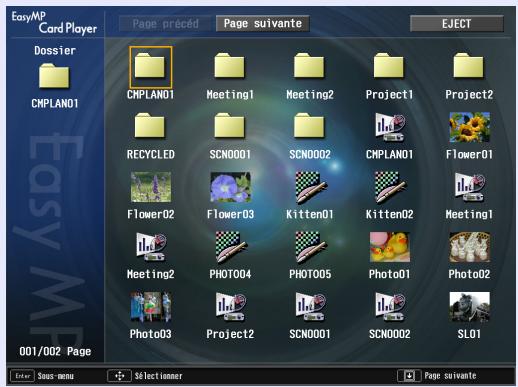Click the arrow-pad Sélectionner icon

(119, 376)
